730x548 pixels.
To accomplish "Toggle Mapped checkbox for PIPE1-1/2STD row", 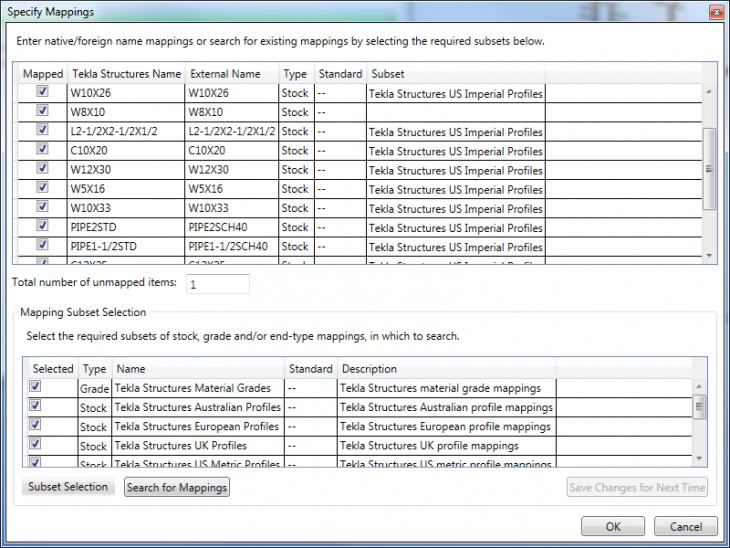I will tap(42, 244).
